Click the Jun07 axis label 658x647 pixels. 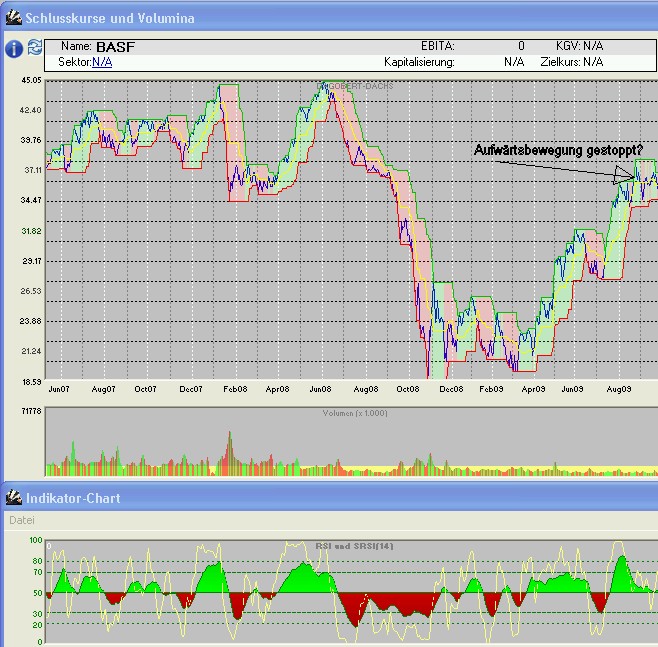click(x=59, y=389)
